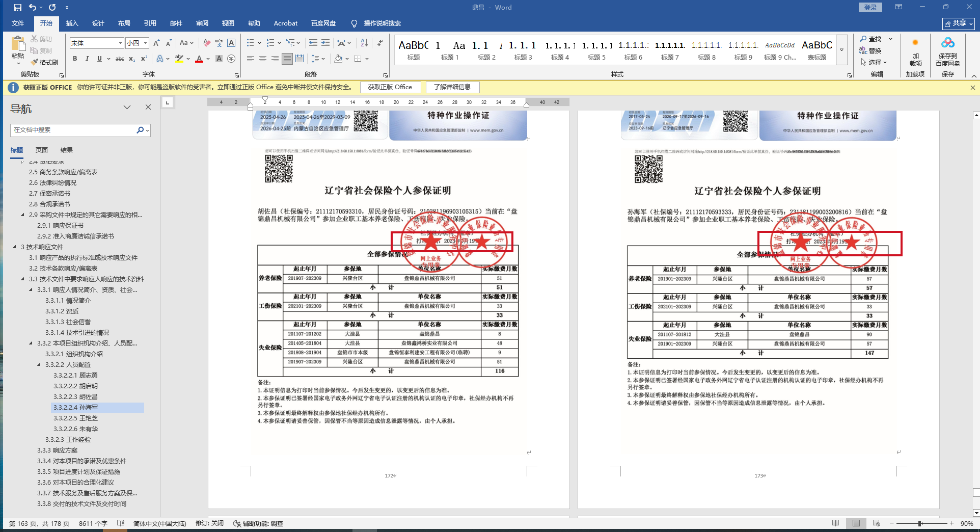Click 了解详细信息 button
Image resolution: width=980 pixels, height=532 pixels.
(452, 87)
